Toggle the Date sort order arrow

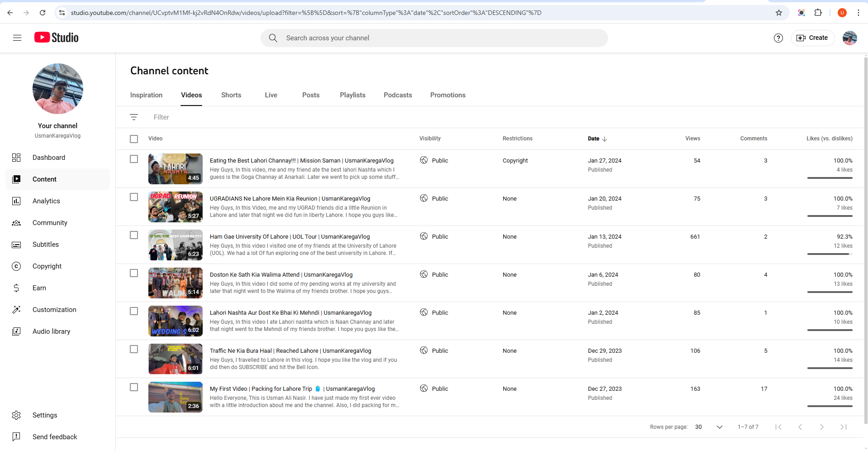click(605, 139)
